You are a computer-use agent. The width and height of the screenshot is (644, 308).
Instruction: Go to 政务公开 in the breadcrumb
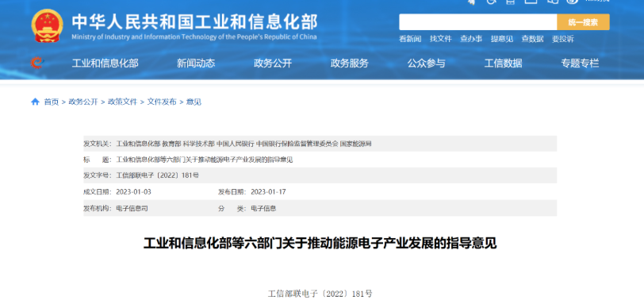[83, 102]
